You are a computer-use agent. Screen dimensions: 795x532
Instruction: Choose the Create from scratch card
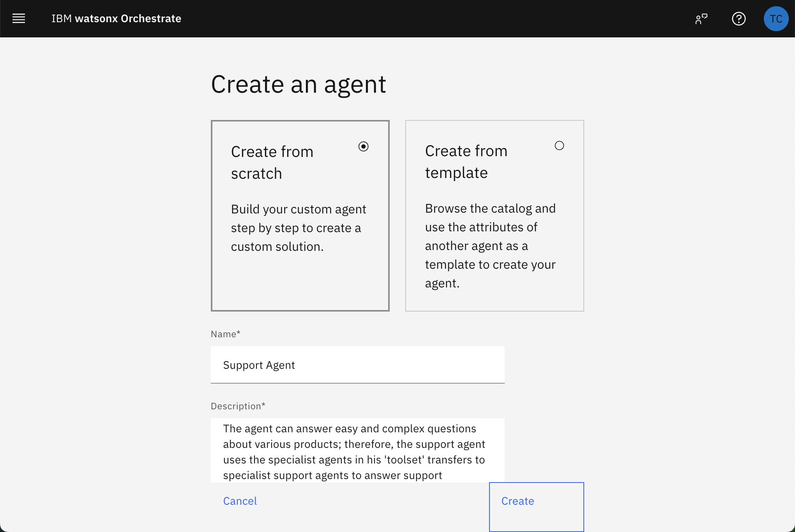300,215
